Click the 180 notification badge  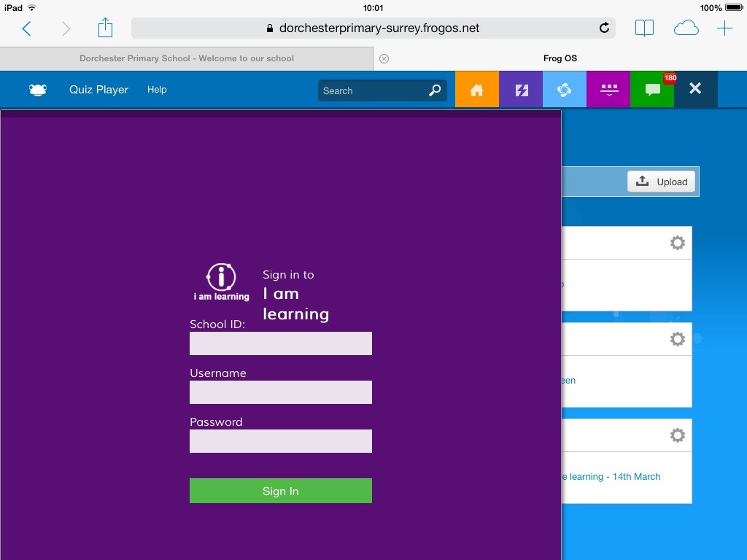click(670, 77)
